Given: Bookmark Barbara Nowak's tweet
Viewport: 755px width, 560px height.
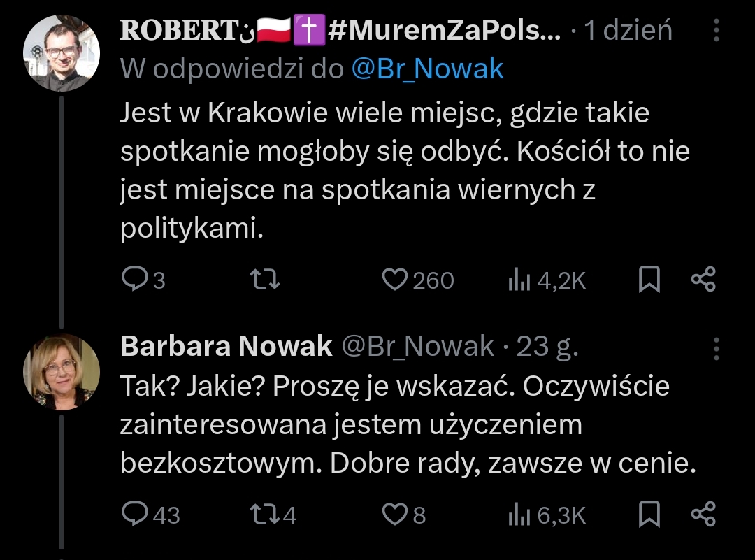Looking at the screenshot, I should click(649, 515).
